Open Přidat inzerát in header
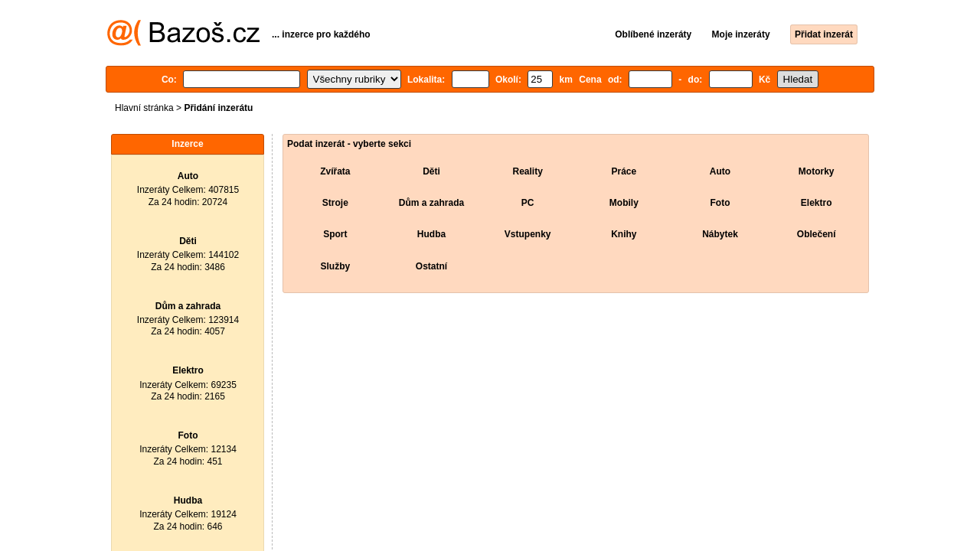This screenshot has height=551, width=980. click(824, 34)
